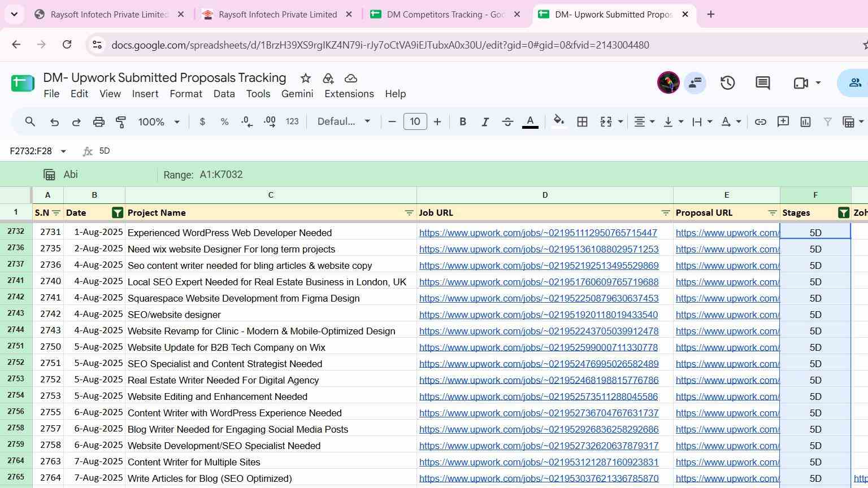Open version history clock icon
Screen dimensions: 868x488
click(x=727, y=83)
